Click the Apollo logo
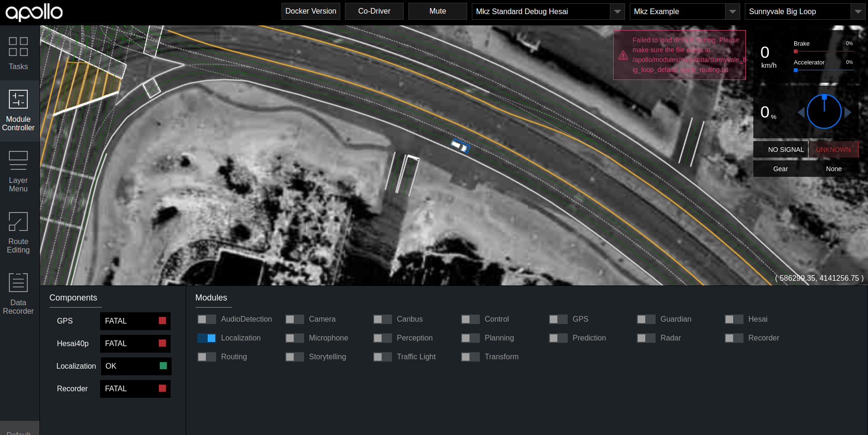868x435 pixels. [34, 12]
